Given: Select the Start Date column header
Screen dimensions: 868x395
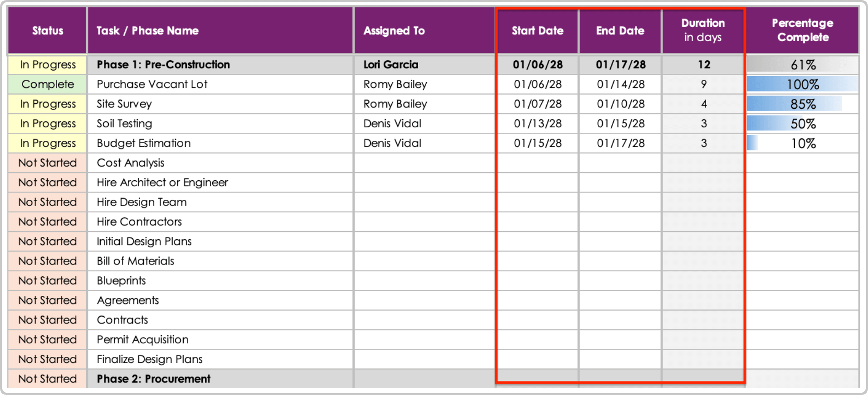Looking at the screenshot, I should point(537,31).
